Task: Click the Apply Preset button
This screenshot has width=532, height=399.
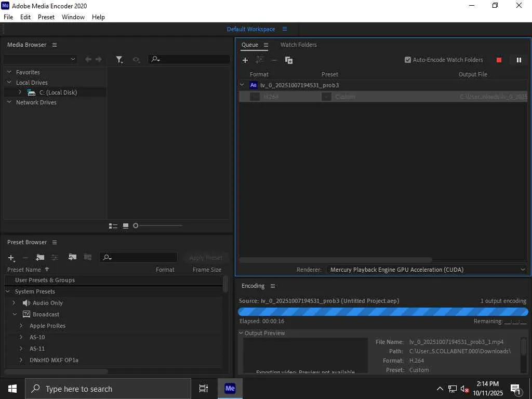Action: coord(206,258)
